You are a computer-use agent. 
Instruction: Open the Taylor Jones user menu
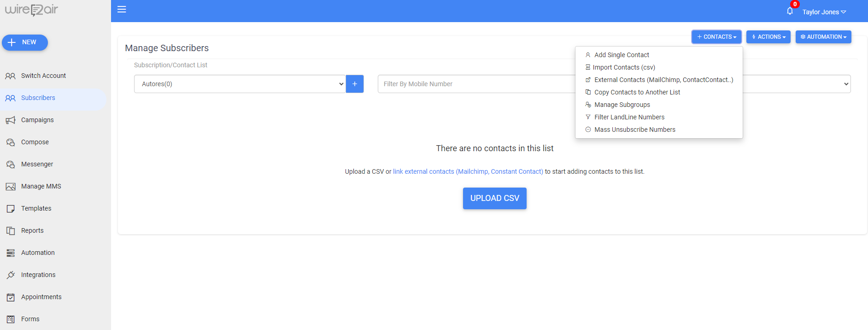coord(824,12)
